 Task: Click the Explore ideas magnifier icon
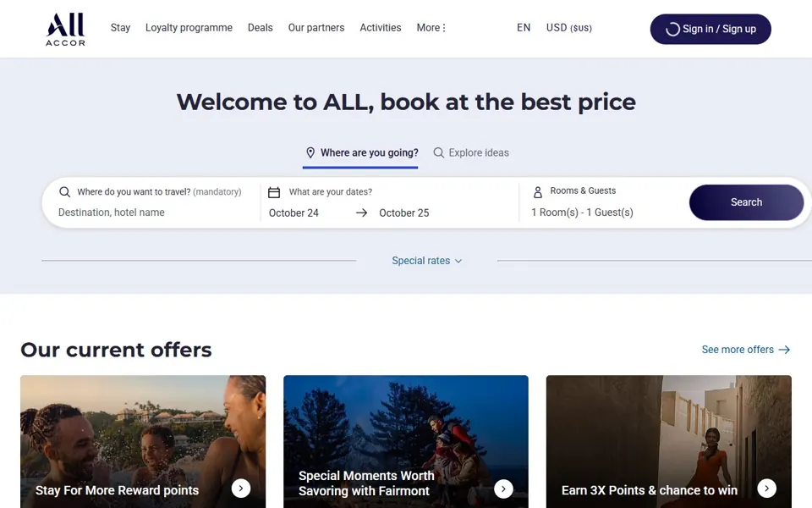[x=439, y=153]
